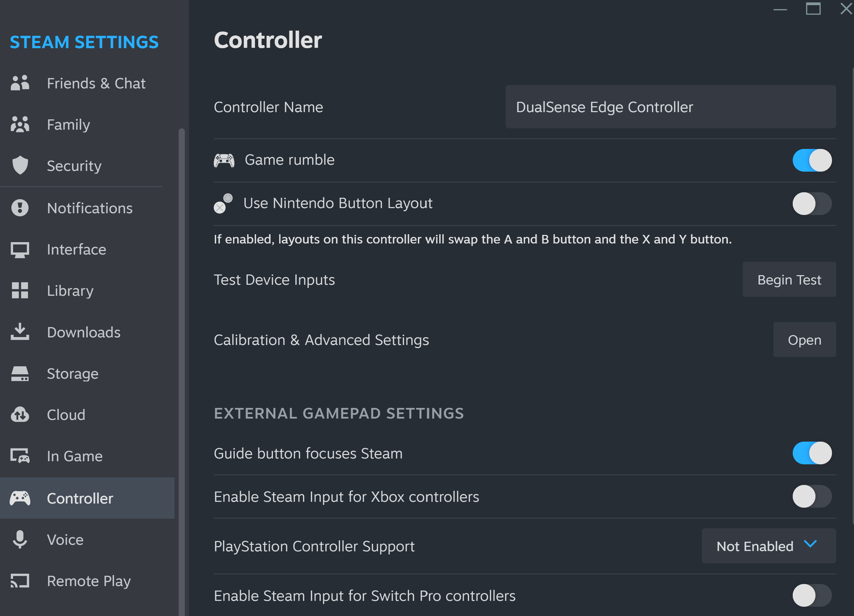Go to Remote Play settings

click(x=88, y=581)
